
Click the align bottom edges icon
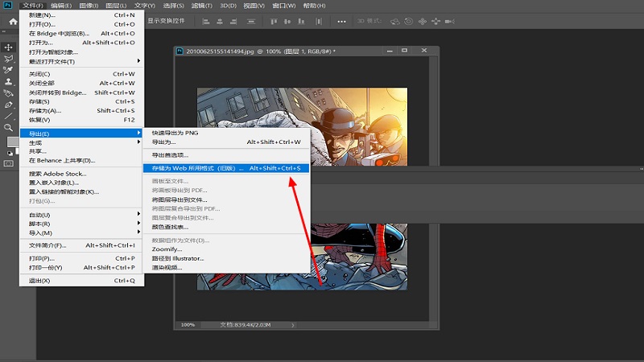click(x=301, y=22)
